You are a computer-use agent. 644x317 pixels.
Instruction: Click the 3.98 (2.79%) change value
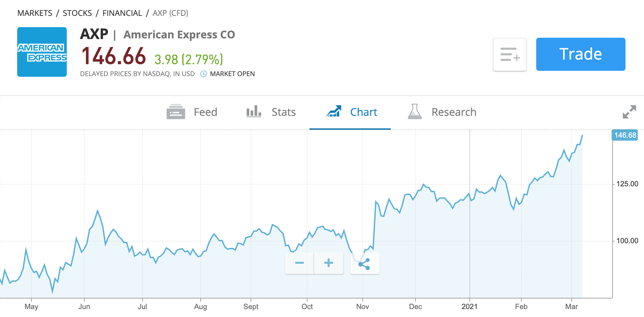(x=189, y=60)
